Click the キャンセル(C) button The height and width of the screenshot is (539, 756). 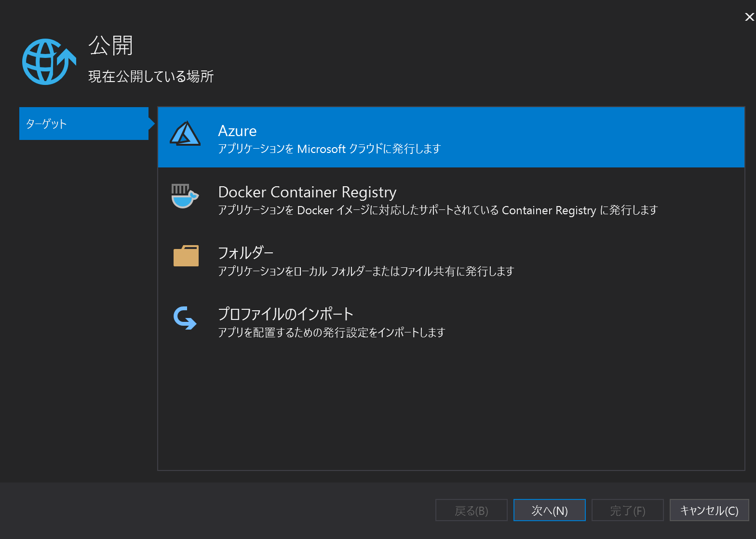709,510
